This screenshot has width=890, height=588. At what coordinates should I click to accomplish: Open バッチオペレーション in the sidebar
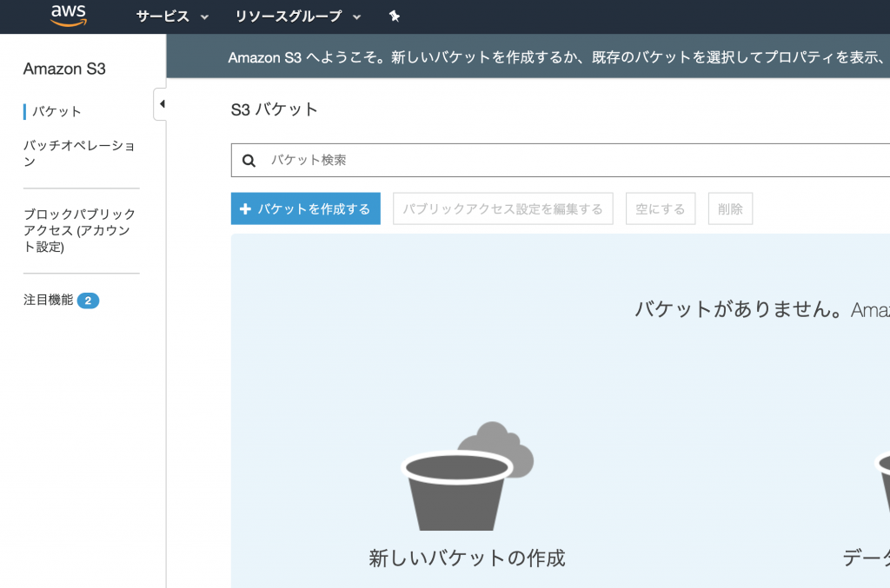point(79,153)
